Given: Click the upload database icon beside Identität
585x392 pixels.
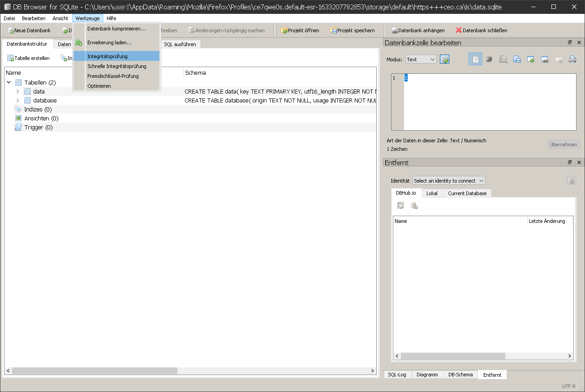Looking at the screenshot, I should point(571,181).
